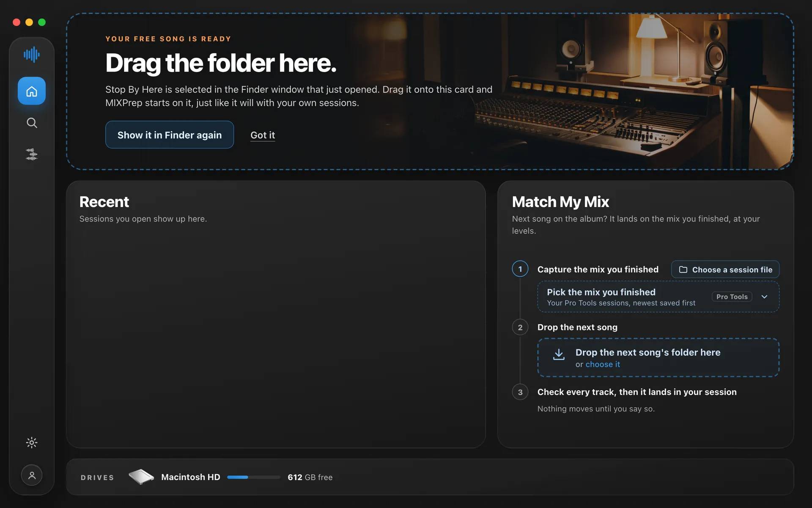The width and height of the screenshot is (812, 508).
Task: Open the settings gear icon
Action: 32,442
